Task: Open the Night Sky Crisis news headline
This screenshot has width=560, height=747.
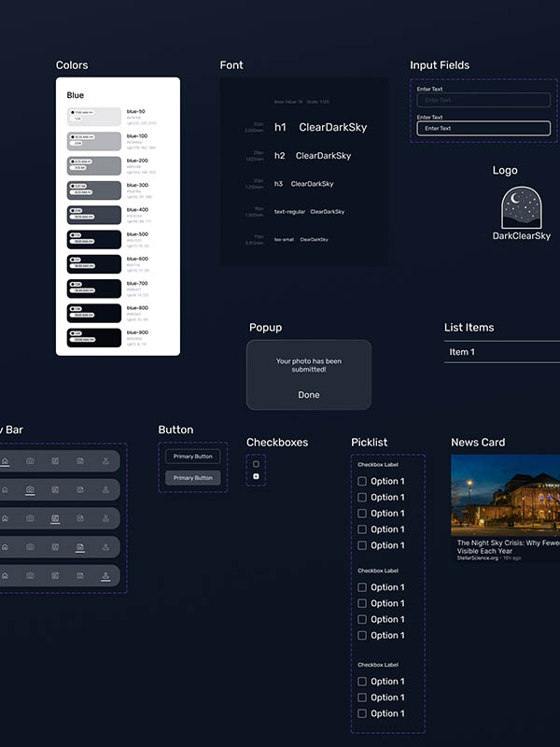Action: pos(508,546)
